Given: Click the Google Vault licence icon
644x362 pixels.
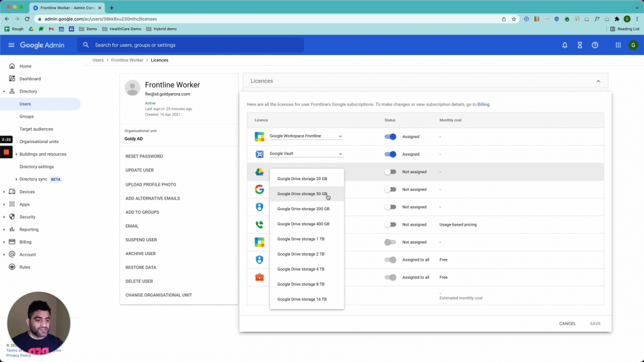Looking at the screenshot, I should click(259, 154).
